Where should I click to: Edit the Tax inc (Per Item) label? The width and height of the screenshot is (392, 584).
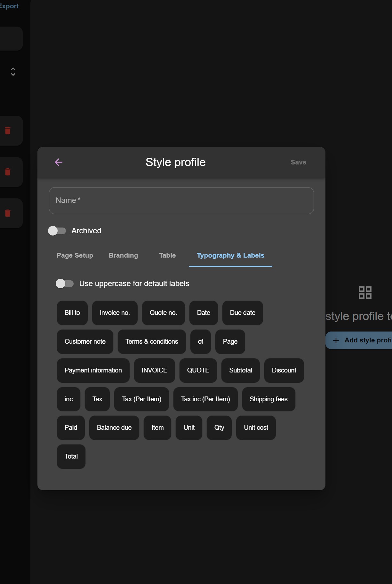(x=205, y=399)
